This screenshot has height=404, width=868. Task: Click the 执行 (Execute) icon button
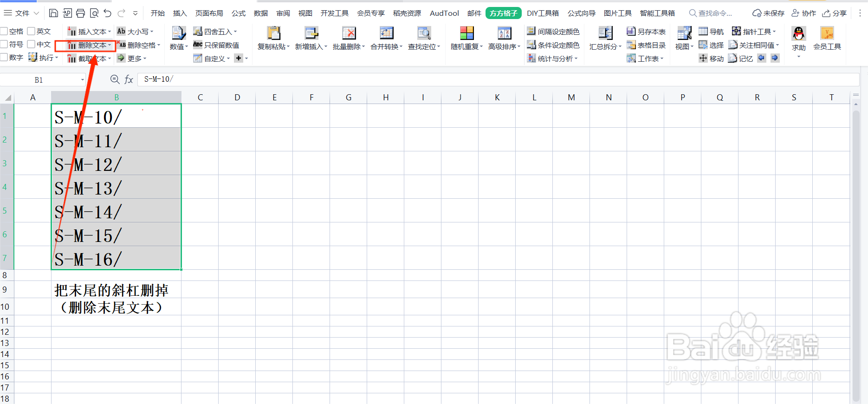43,58
